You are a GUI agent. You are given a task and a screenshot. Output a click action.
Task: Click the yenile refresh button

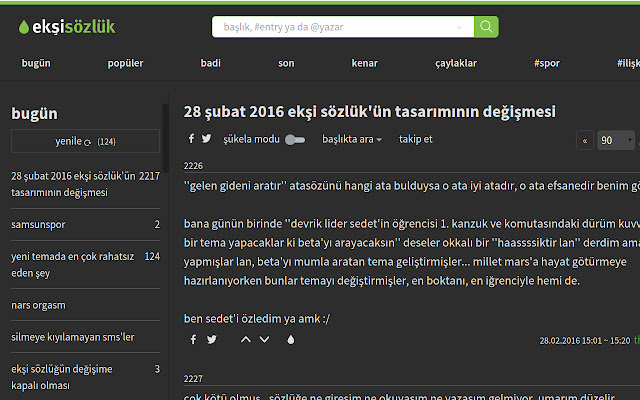coord(85,141)
